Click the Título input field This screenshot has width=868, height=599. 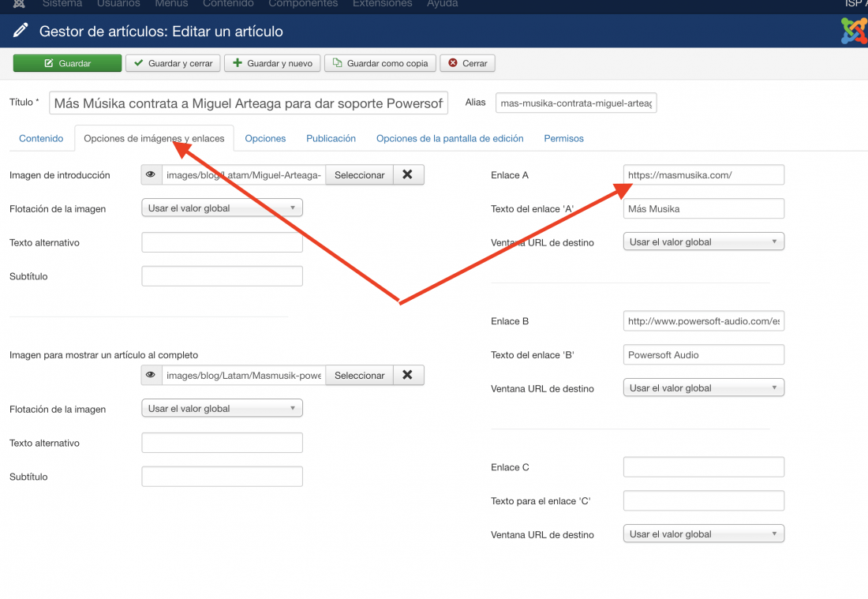point(249,103)
